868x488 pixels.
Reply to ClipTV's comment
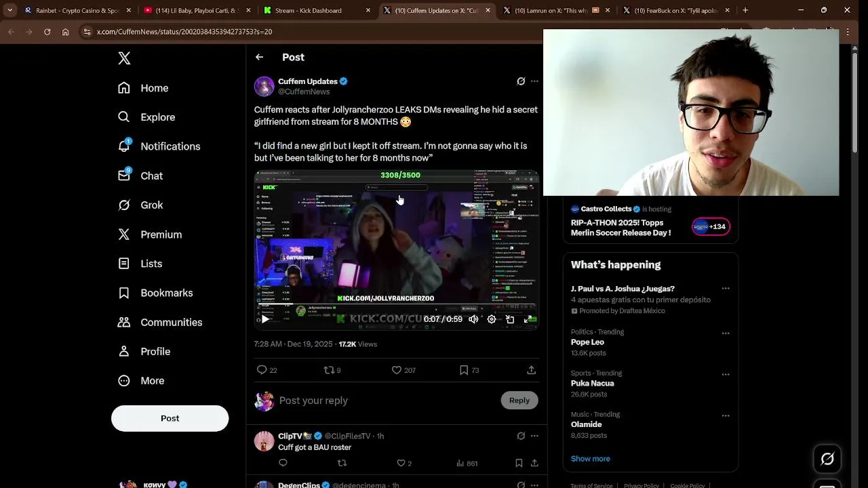click(283, 463)
